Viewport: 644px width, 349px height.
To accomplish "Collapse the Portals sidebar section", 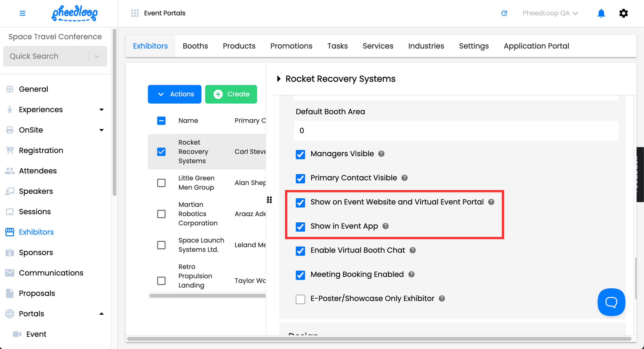I will (x=102, y=314).
